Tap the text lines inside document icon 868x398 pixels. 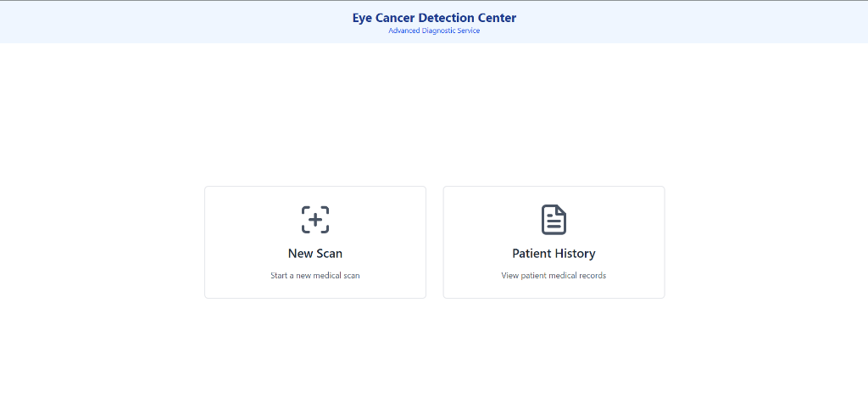(x=554, y=225)
